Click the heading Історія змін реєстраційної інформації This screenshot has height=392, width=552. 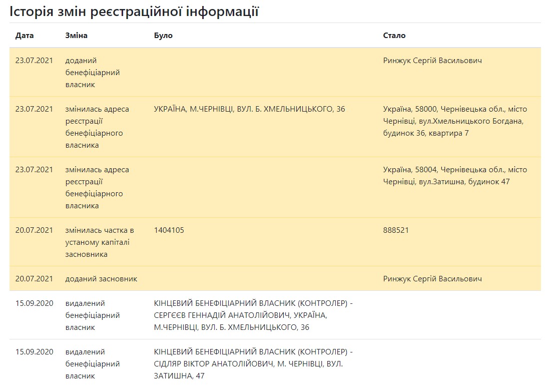pyautogui.click(x=134, y=12)
